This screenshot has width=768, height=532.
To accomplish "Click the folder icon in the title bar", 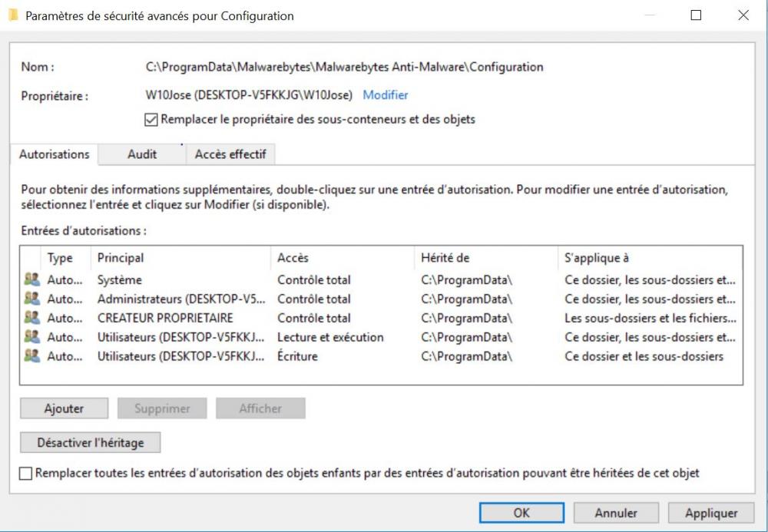I will tap(13, 15).
